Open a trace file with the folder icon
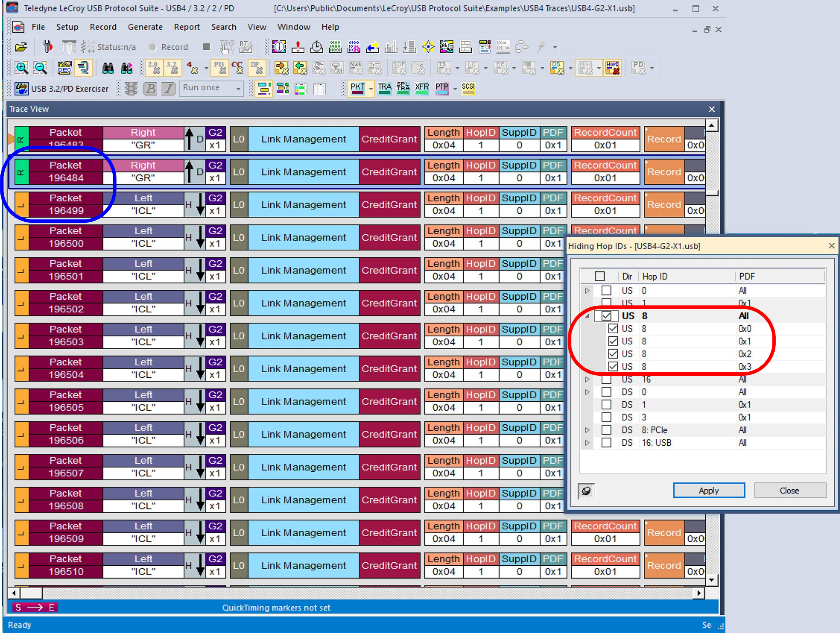This screenshot has width=840, height=633. coord(21,47)
